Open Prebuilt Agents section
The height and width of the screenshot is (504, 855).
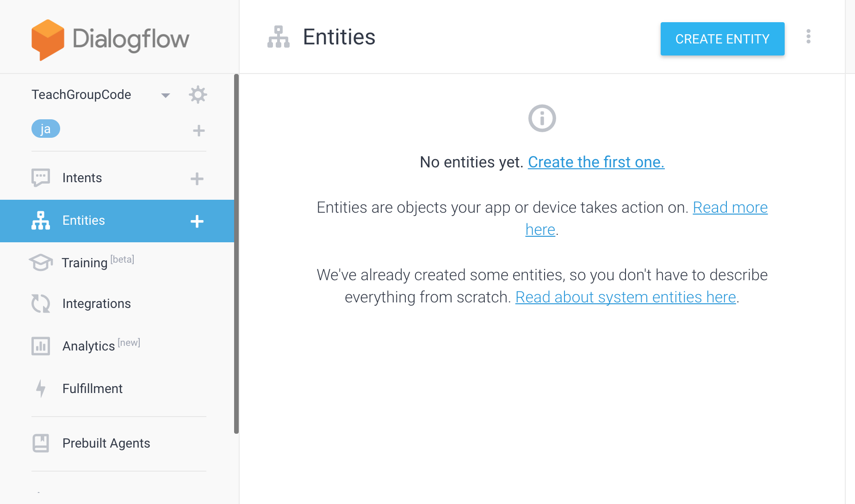click(x=106, y=443)
